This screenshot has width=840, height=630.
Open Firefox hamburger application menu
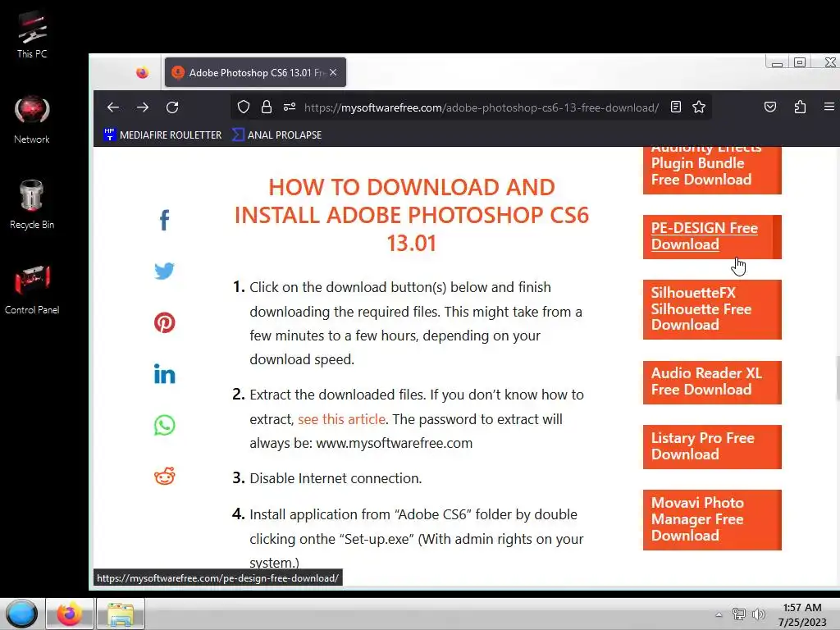coord(829,107)
